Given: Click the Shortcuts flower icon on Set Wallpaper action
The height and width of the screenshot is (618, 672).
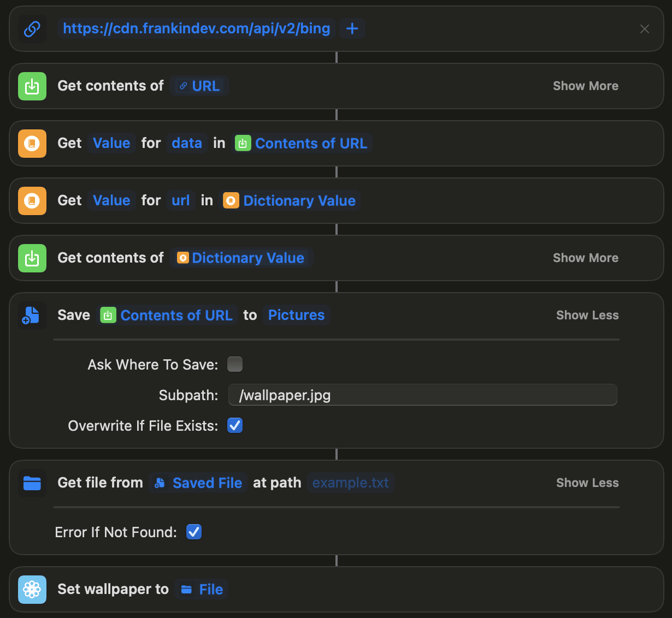Looking at the screenshot, I should 32,589.
